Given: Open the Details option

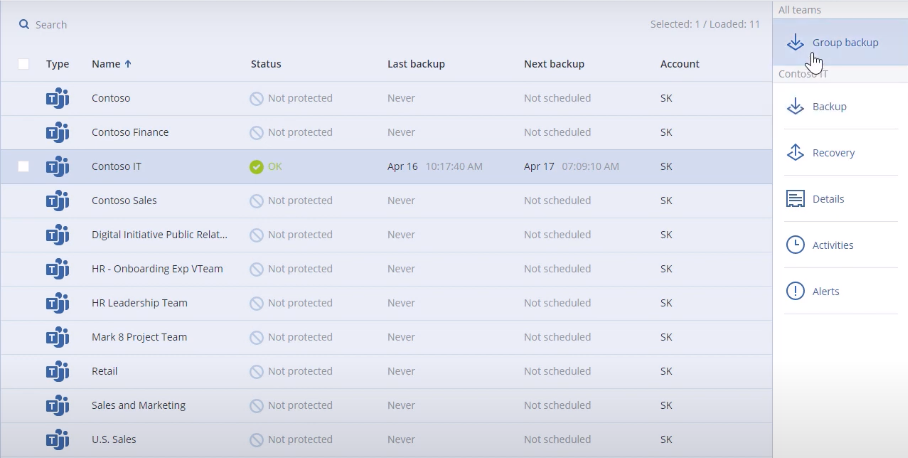Looking at the screenshot, I should [x=840, y=199].
